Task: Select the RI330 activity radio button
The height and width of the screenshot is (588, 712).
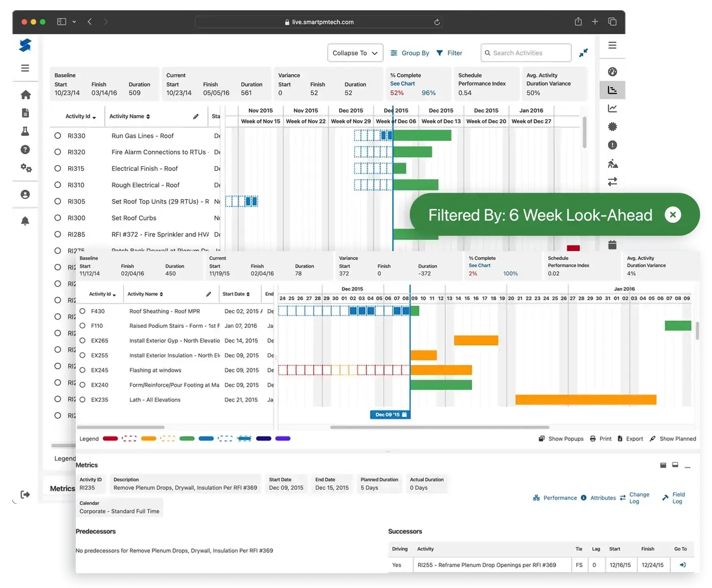Action: [57, 136]
